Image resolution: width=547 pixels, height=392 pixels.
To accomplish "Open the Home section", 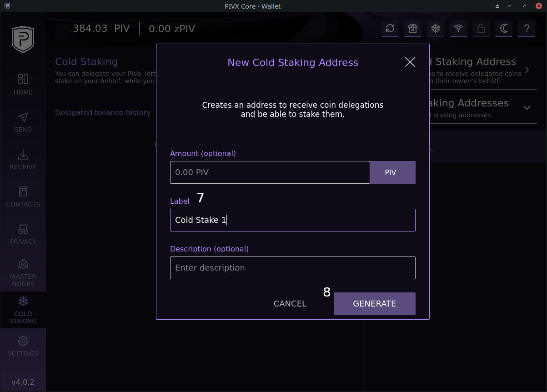I will pos(23,85).
